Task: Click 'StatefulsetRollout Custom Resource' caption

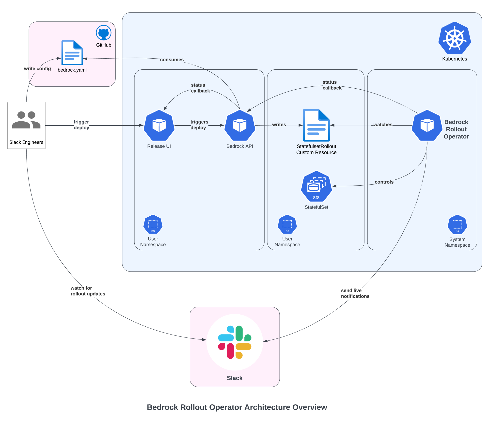Action: (316, 149)
